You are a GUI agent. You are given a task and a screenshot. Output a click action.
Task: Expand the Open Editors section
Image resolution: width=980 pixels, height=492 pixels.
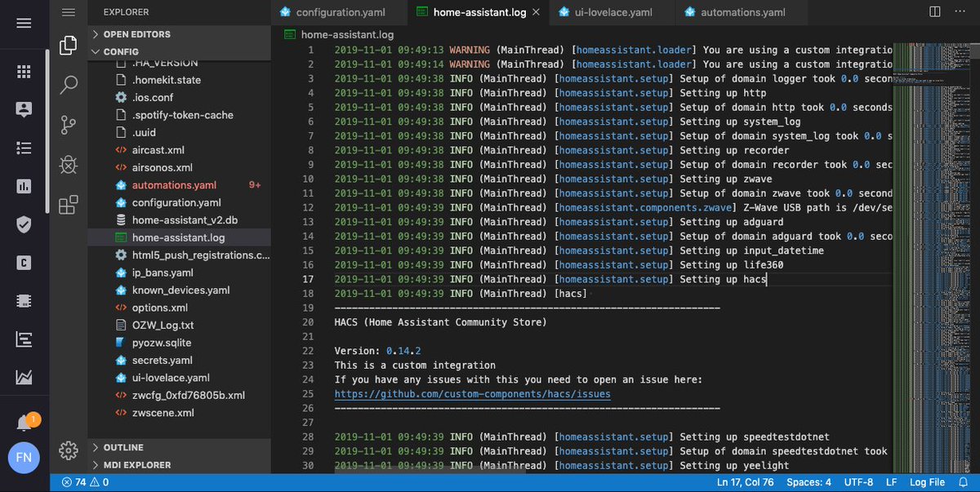coord(180,34)
